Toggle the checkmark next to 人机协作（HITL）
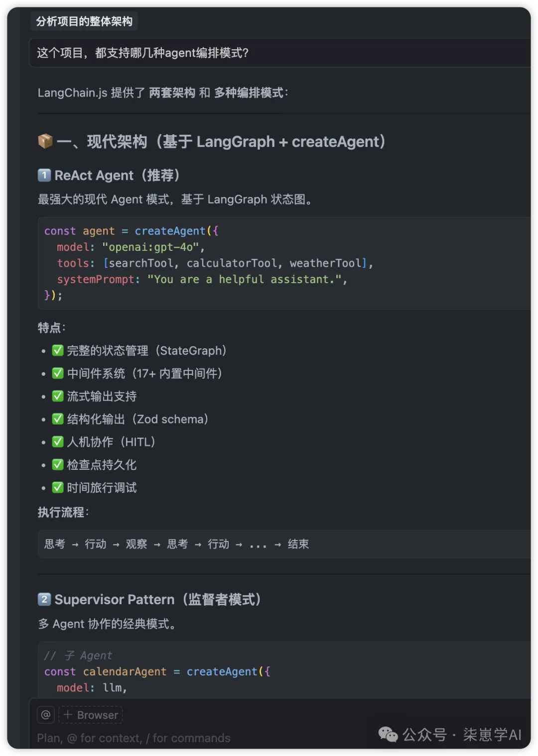The width and height of the screenshot is (538, 756). [x=58, y=442]
